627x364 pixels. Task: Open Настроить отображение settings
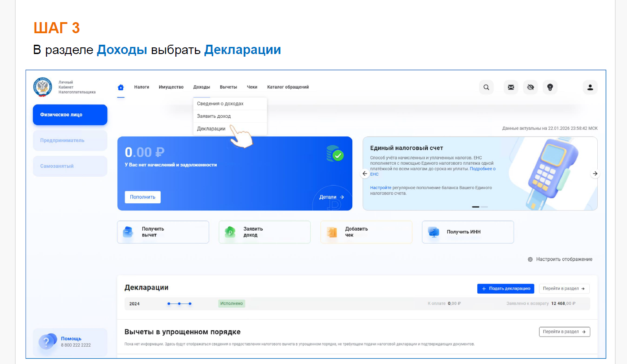pyautogui.click(x=560, y=259)
